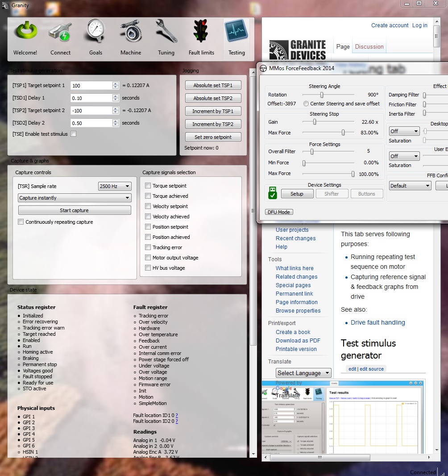Viewport: 448px width, 476px height.
Task: Check the HV bus voltage signal
Action: (148, 268)
